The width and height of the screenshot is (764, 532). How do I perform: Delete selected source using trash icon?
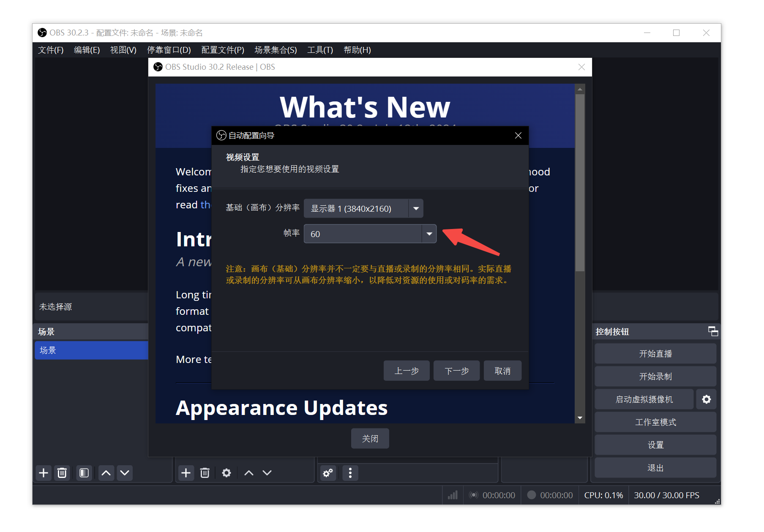click(205, 473)
